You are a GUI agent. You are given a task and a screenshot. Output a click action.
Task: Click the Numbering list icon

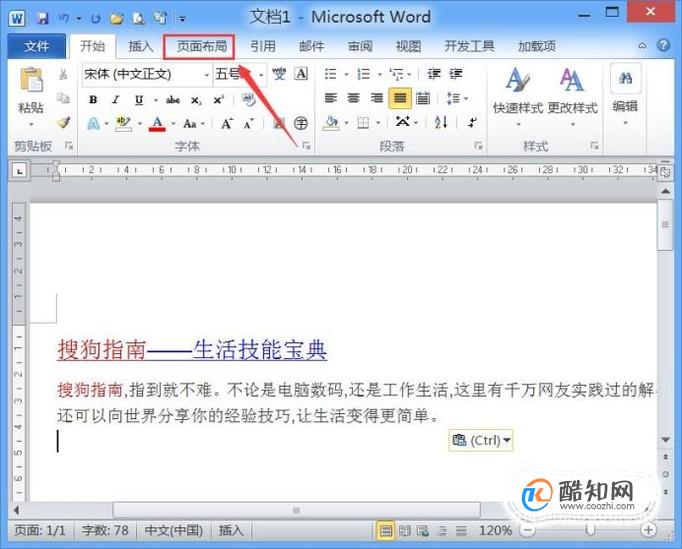[x=363, y=74]
